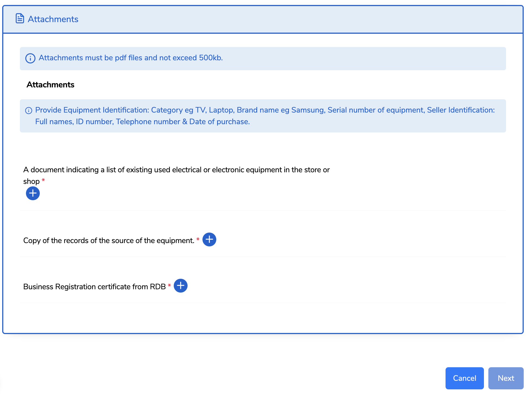Click red asterisk after source of equipment
Image resolution: width=532 pixels, height=396 pixels.
[x=198, y=239]
